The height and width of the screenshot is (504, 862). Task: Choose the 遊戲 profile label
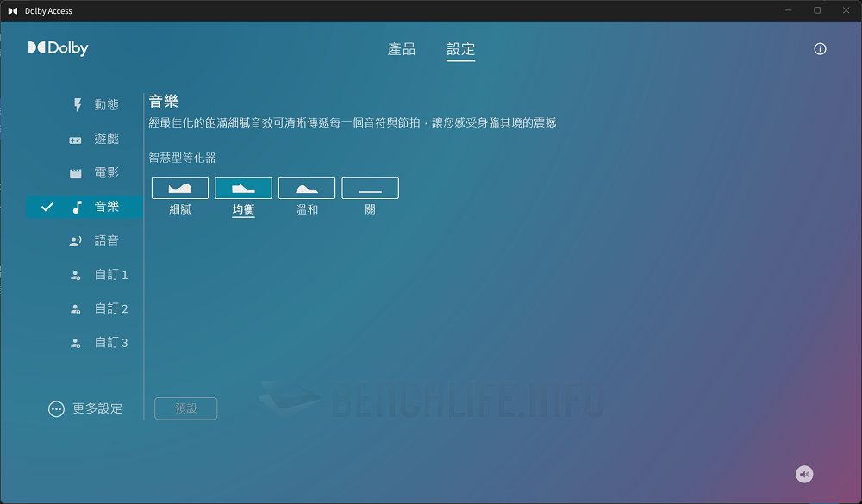pyautogui.click(x=107, y=139)
